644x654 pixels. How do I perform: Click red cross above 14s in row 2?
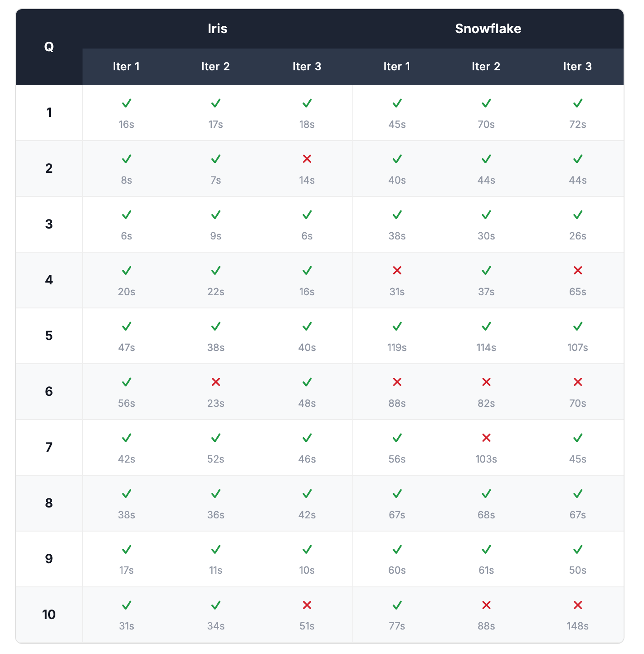click(307, 159)
